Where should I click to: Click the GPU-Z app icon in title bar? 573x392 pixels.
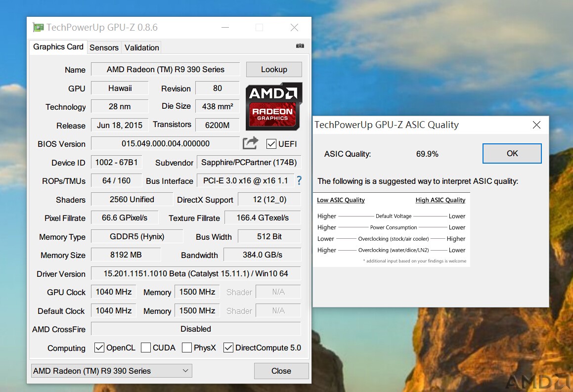pyautogui.click(x=38, y=27)
